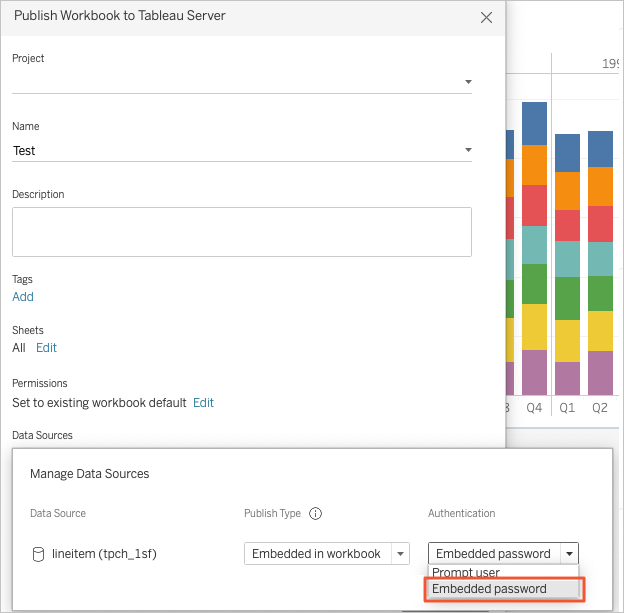Click the lineitem data source cylinder icon
624x613 pixels.
coord(38,553)
